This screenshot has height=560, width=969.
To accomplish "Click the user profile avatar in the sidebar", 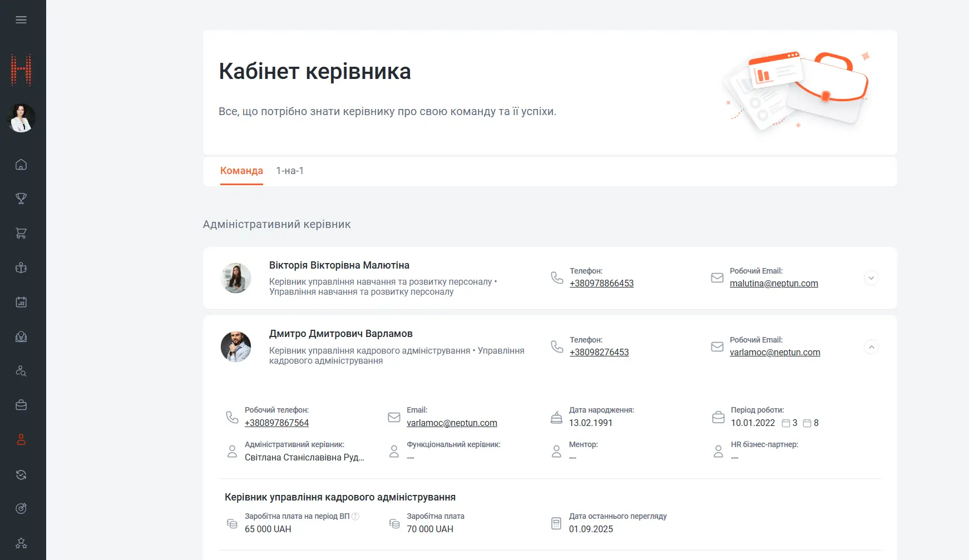I will 21,118.
